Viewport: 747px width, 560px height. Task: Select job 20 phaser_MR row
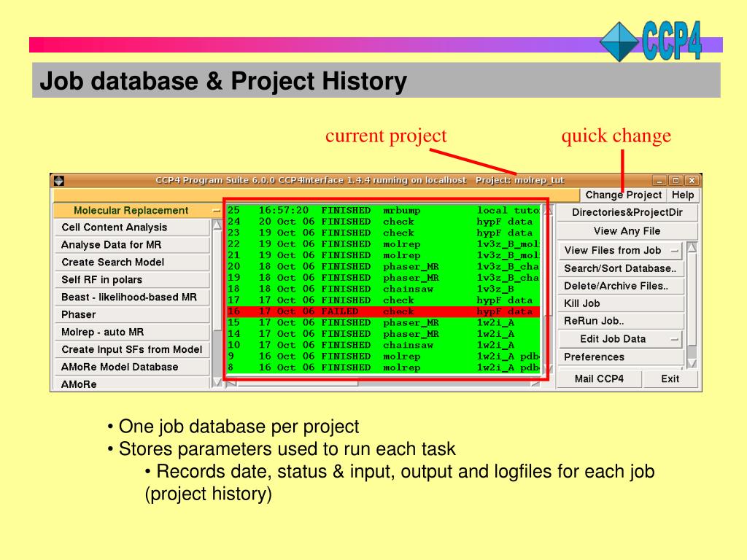click(x=384, y=267)
